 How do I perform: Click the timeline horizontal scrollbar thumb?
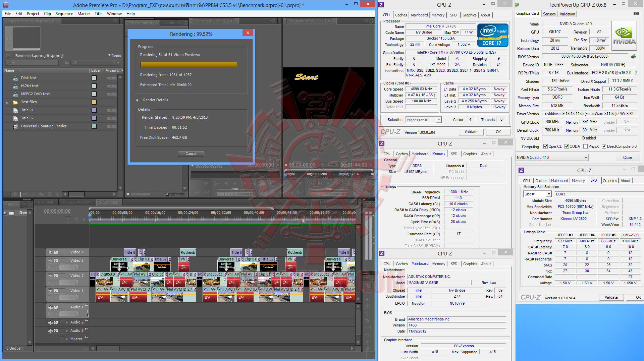coord(108,349)
